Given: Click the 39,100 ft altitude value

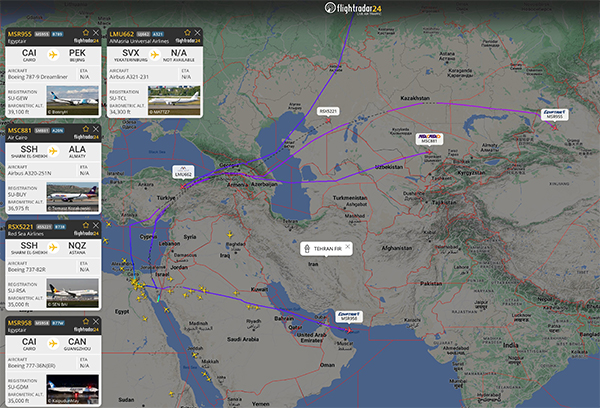Looking at the screenshot, I should pyautogui.click(x=18, y=112).
